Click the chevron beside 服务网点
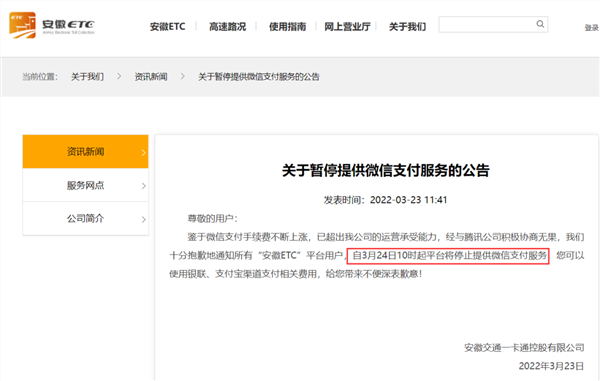The width and height of the screenshot is (600, 381). tap(143, 186)
